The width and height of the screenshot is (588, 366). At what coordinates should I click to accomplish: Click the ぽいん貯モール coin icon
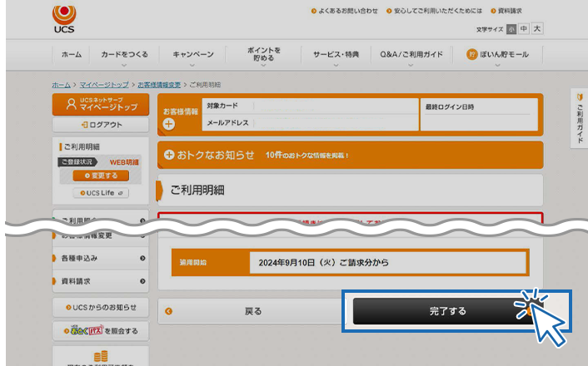click(471, 54)
